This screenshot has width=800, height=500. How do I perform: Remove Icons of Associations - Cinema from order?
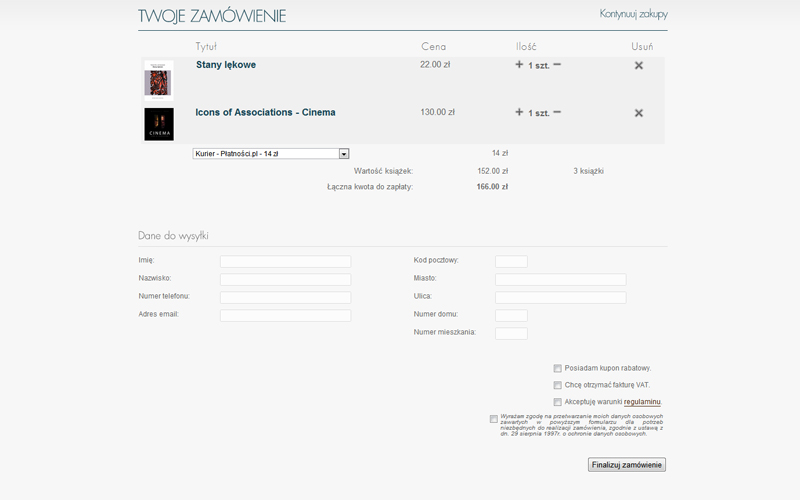638,113
